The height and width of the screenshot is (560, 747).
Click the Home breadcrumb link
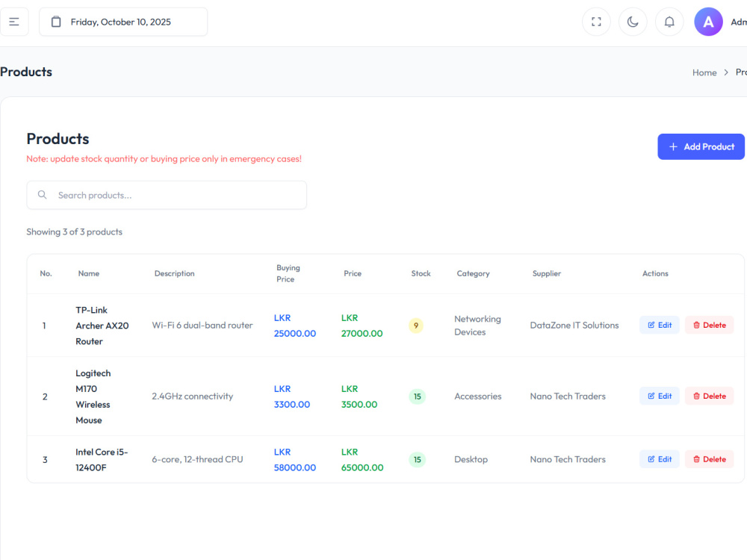[704, 72]
